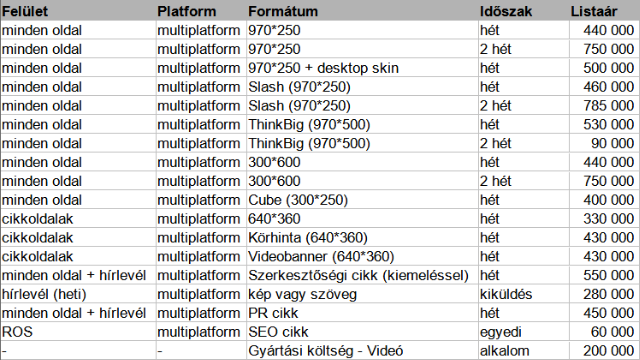Select the 90 000 price cell
Image resolution: width=640 pixels, height=360 pixels.
[x=604, y=143]
